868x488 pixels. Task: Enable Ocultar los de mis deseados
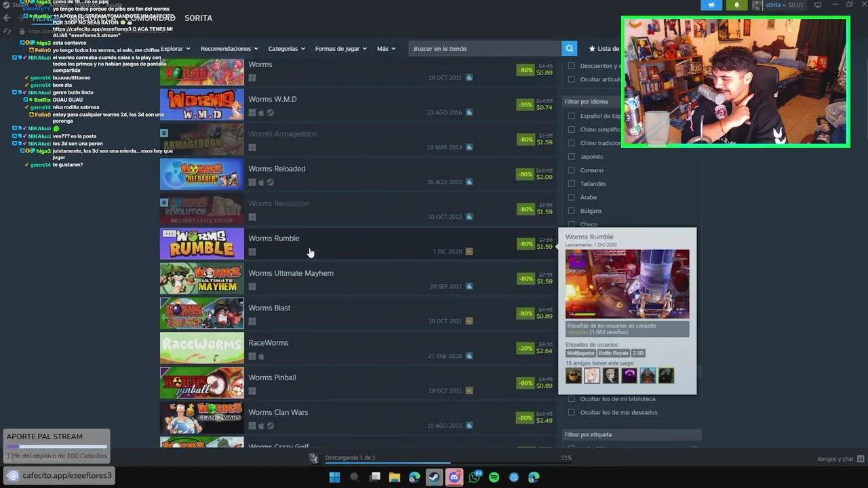click(571, 412)
